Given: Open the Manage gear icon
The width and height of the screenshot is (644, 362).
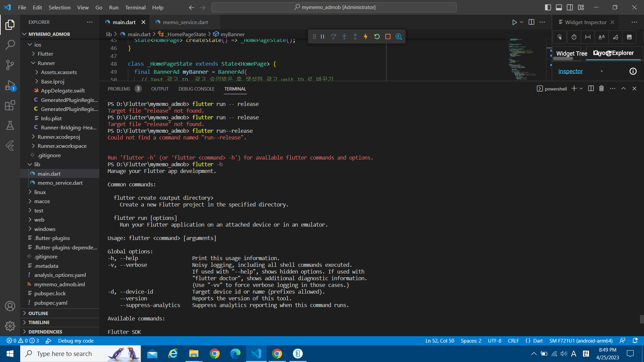Looking at the screenshot, I should [x=10, y=326].
